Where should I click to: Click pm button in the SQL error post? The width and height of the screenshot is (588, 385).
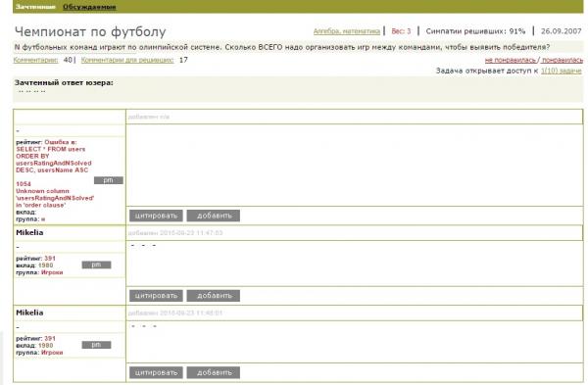[109, 180]
